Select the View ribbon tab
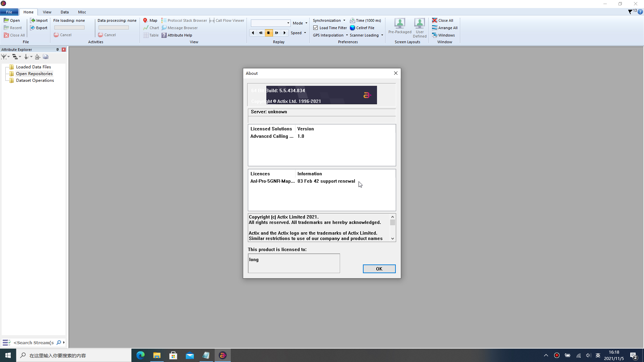This screenshot has height=362, width=644. (47, 12)
